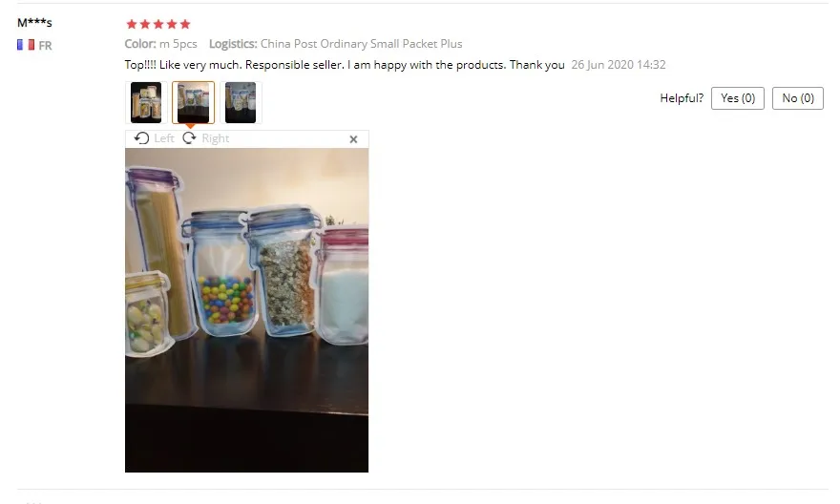Click the enlarged jar bags photo
Screen dimensions: 840x504
pos(247,310)
